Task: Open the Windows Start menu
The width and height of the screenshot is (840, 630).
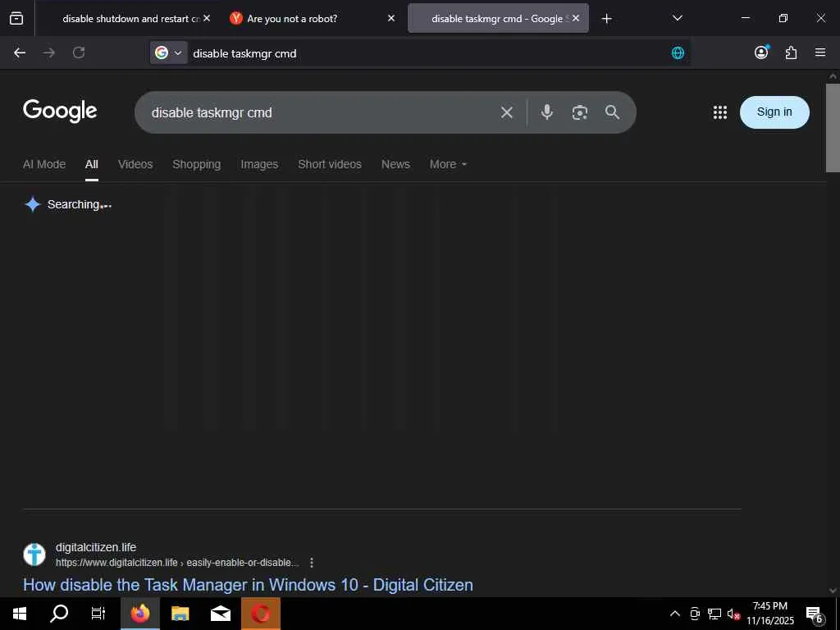Action: [20, 614]
